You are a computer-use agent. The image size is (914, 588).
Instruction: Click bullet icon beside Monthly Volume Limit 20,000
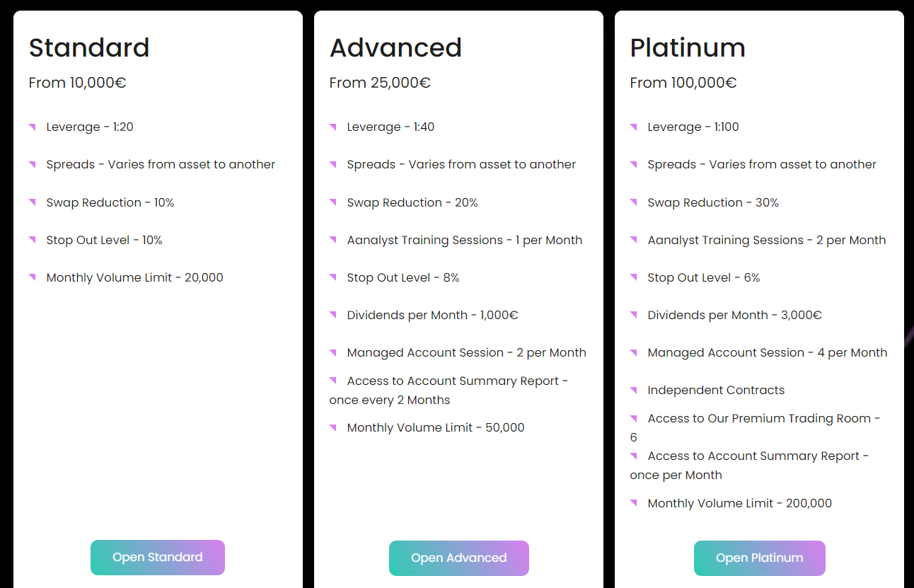pos(33,277)
